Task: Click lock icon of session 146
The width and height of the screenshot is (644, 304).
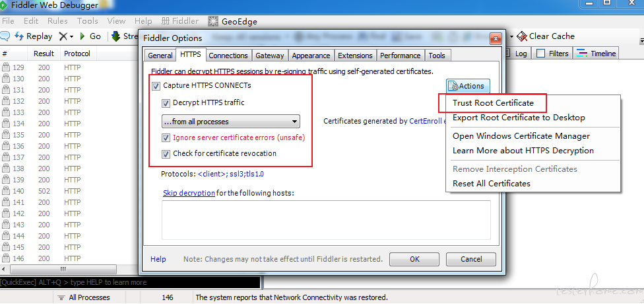Action: 6,258
